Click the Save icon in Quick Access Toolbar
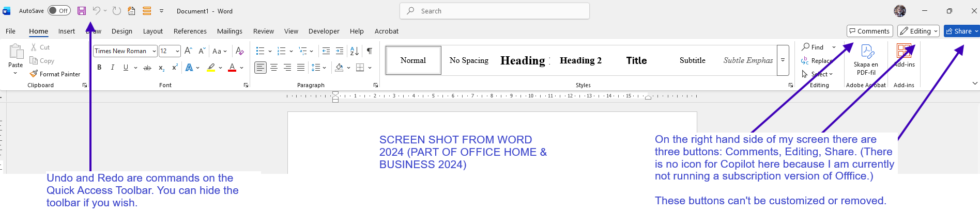This screenshot has width=980, height=212. tap(82, 11)
